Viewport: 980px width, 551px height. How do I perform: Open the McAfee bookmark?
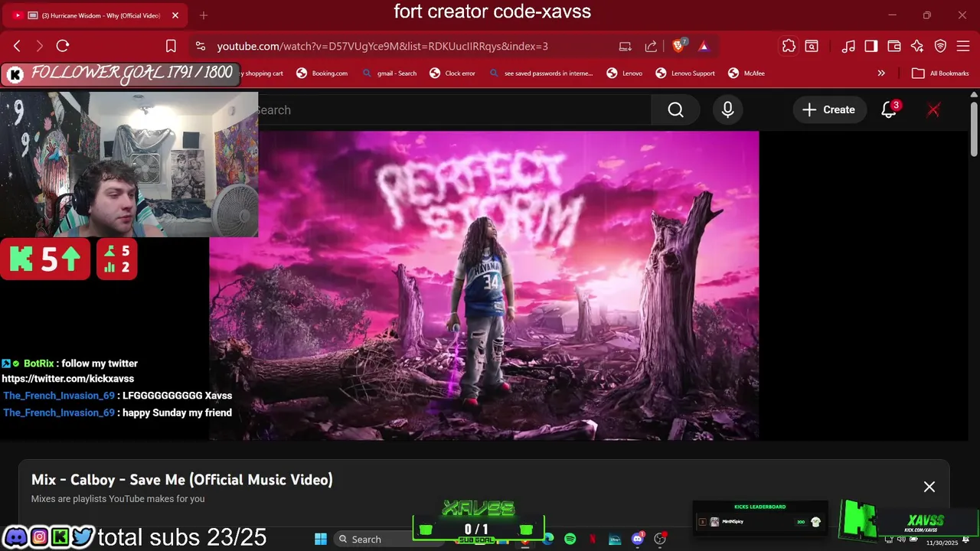pos(746,73)
